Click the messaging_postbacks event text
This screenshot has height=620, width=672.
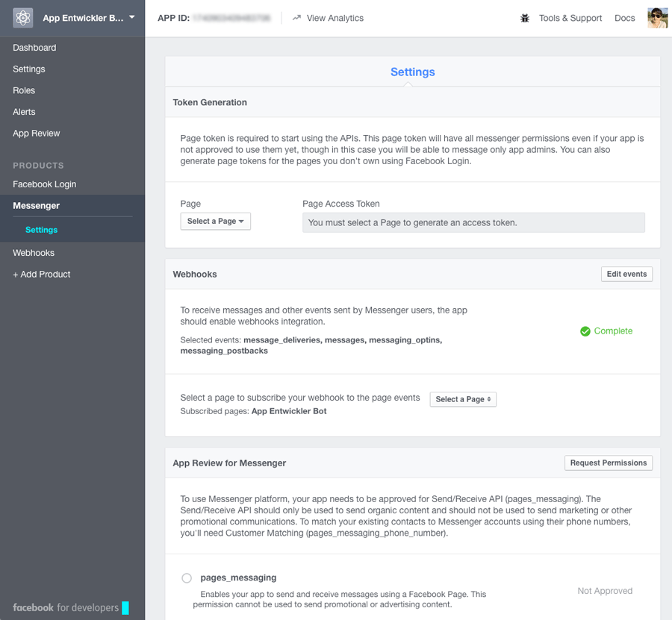click(x=224, y=351)
